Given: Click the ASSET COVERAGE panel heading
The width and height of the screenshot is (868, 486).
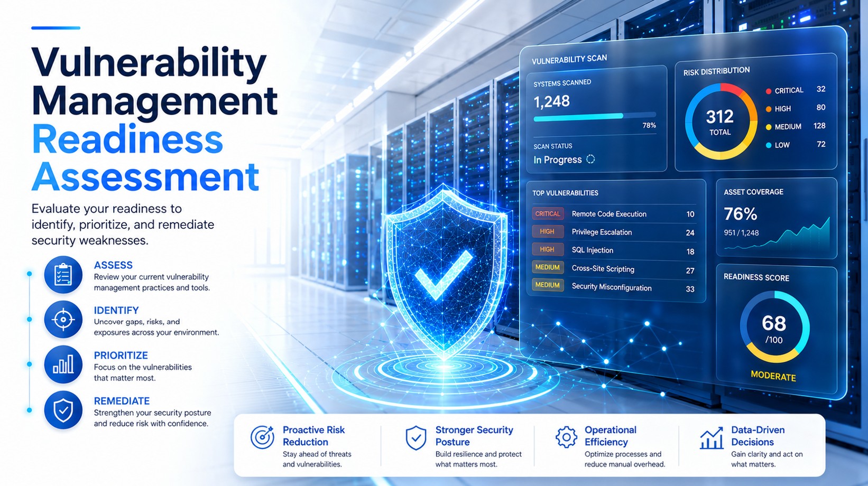Looking at the screenshot, I should click(753, 192).
